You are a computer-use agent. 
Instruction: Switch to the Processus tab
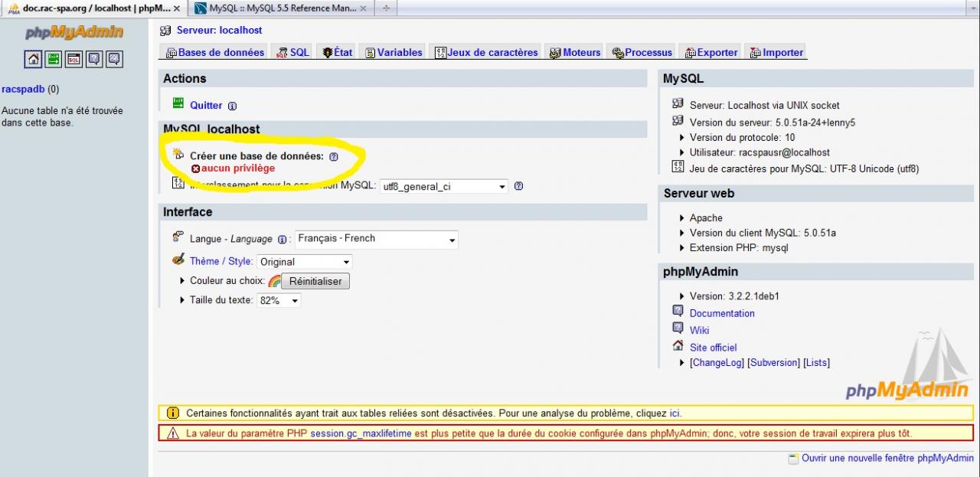pos(642,53)
